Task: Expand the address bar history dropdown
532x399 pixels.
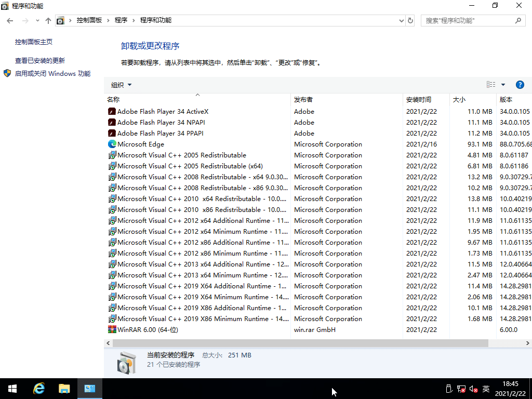Action: click(401, 21)
